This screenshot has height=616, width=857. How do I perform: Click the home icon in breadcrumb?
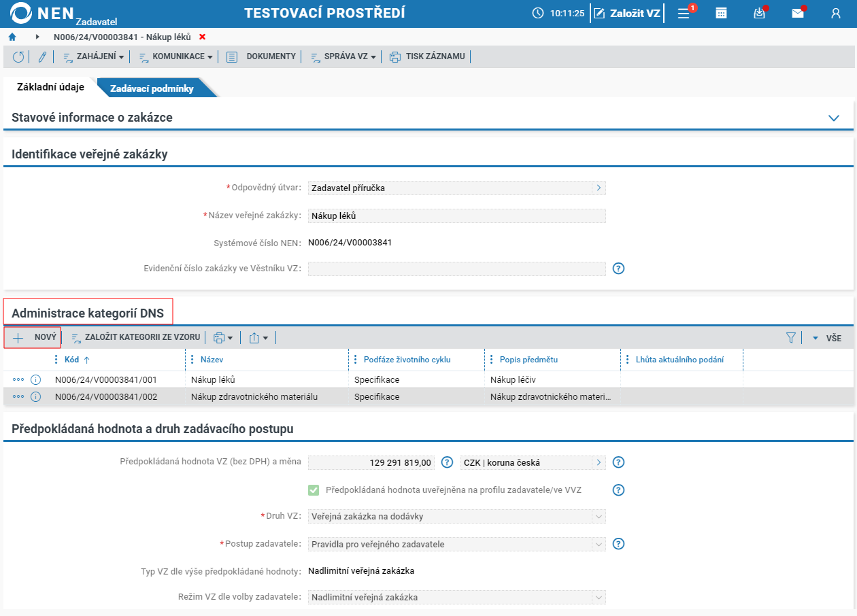pyautogui.click(x=12, y=37)
